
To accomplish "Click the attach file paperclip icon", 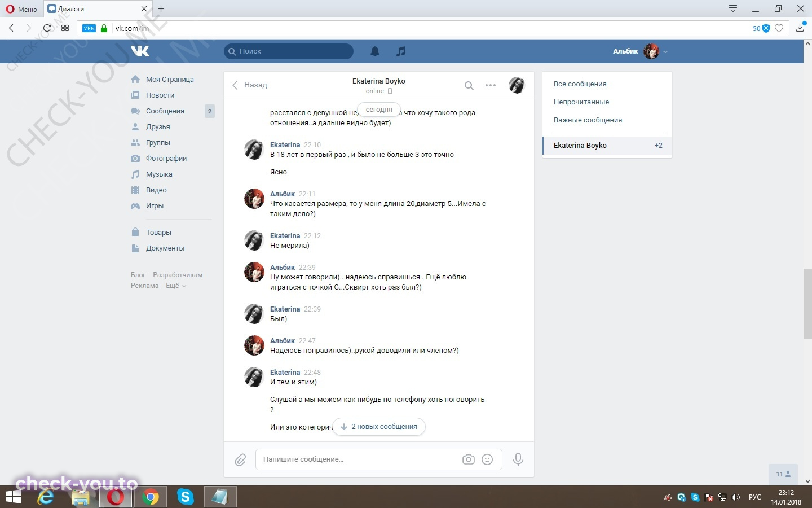I will pos(240,460).
